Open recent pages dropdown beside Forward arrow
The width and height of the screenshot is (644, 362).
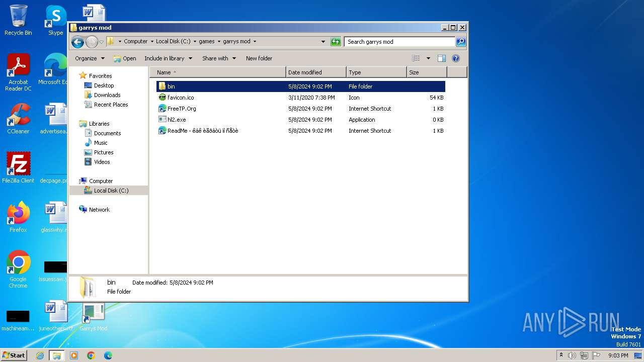[101, 42]
